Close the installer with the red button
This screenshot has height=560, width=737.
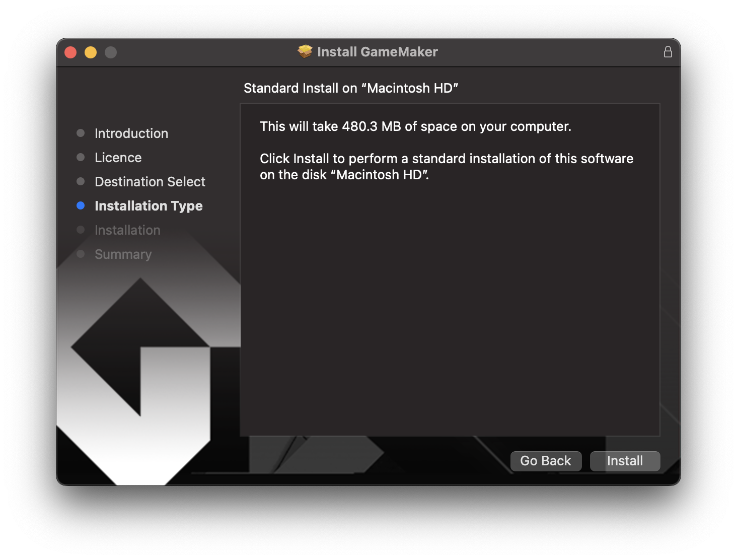coord(70,52)
